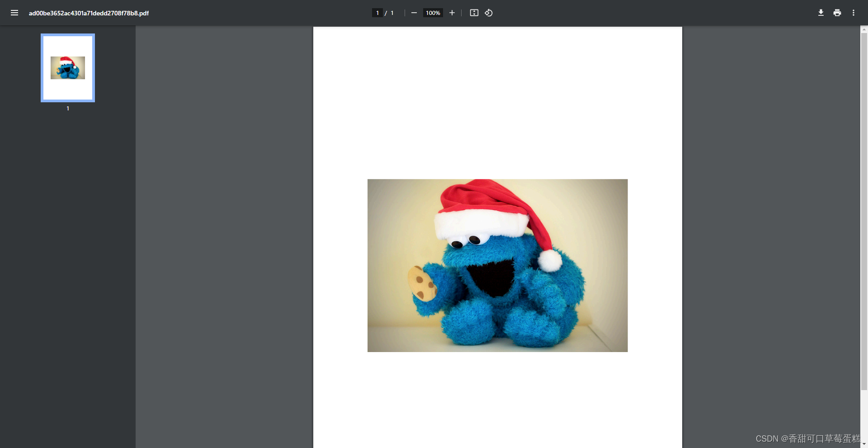Viewport: 868px width, 448px height.
Task: Toggle the sidebar with the hamburger menu icon
Action: coord(14,13)
